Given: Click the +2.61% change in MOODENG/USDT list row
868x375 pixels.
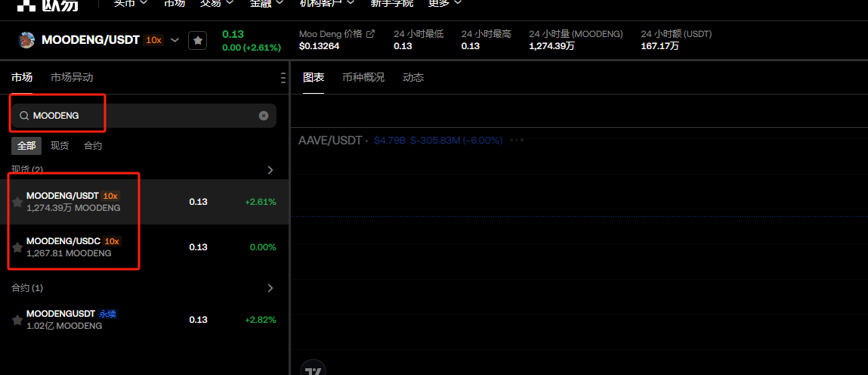Looking at the screenshot, I should point(260,202).
